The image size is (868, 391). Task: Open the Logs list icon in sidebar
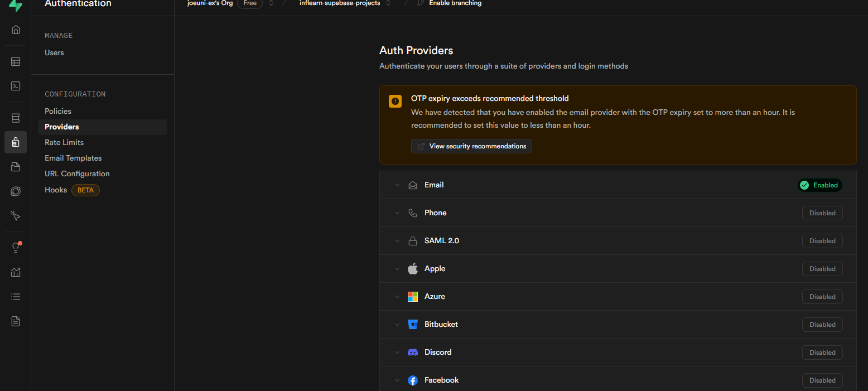pyautogui.click(x=16, y=297)
